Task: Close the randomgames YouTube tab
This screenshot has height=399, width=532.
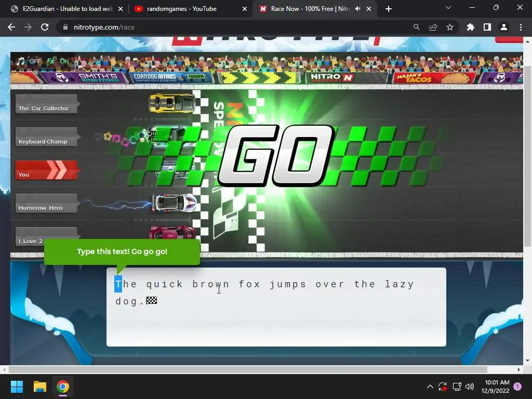Action: pos(245,9)
